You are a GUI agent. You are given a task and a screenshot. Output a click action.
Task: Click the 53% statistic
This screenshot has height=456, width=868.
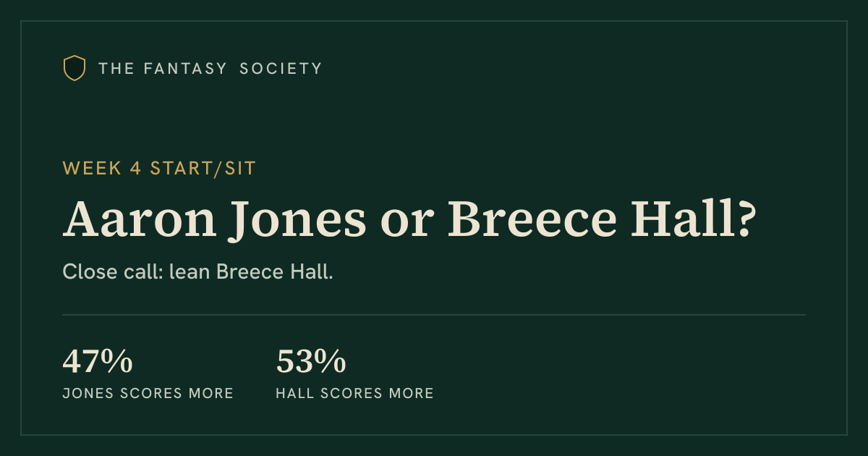pyautogui.click(x=311, y=362)
